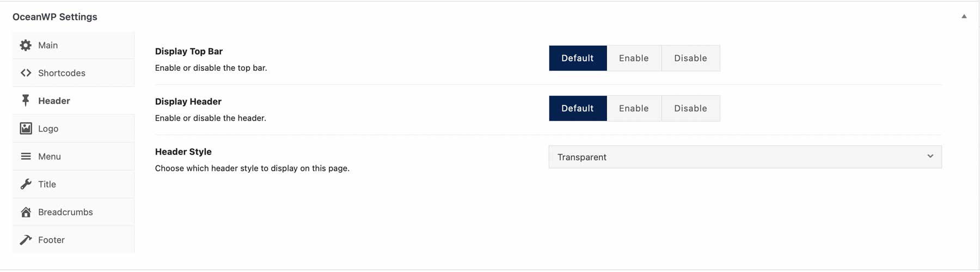The image size is (980, 272).
Task: Click the Menu hamburger icon
Action: 26,156
